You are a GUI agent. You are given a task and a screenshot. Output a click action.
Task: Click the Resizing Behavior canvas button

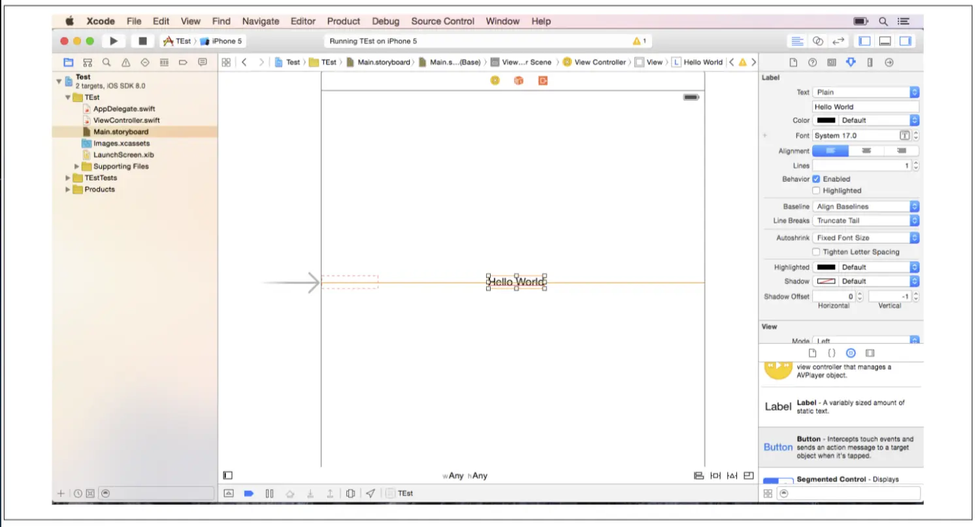[749, 475]
